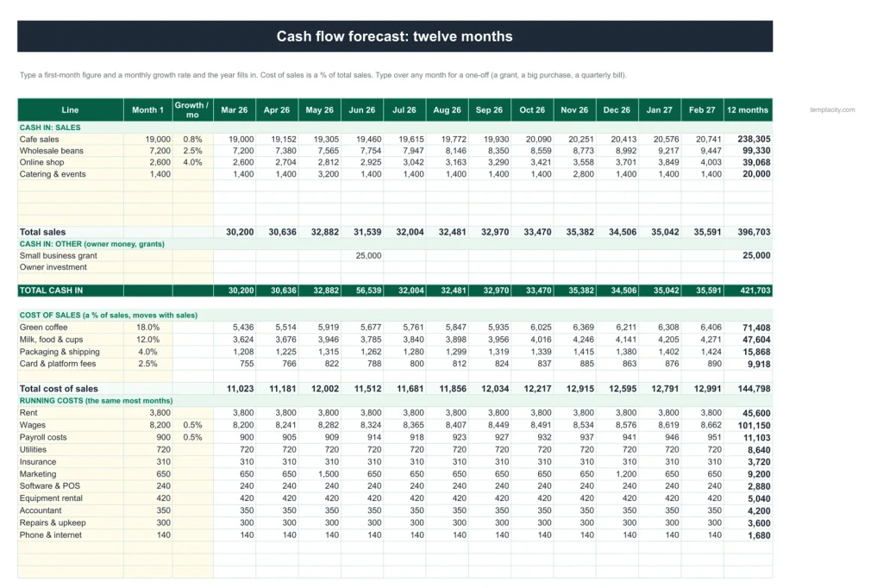883x588 pixels.
Task: Click Cafe sales growth rate 0.8%
Action: tap(192, 139)
